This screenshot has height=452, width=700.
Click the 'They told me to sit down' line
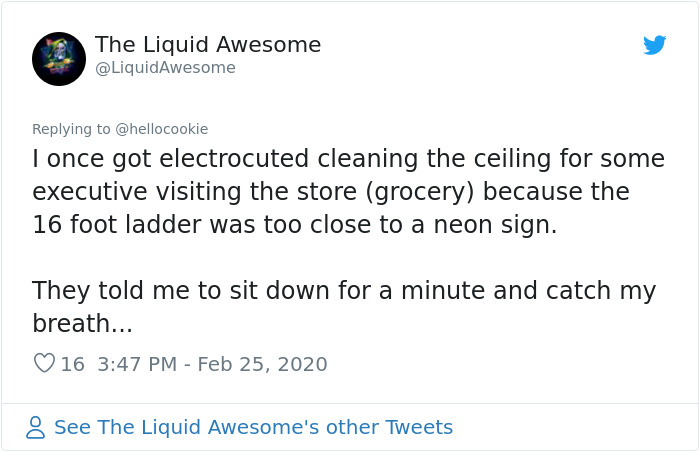[344, 291]
